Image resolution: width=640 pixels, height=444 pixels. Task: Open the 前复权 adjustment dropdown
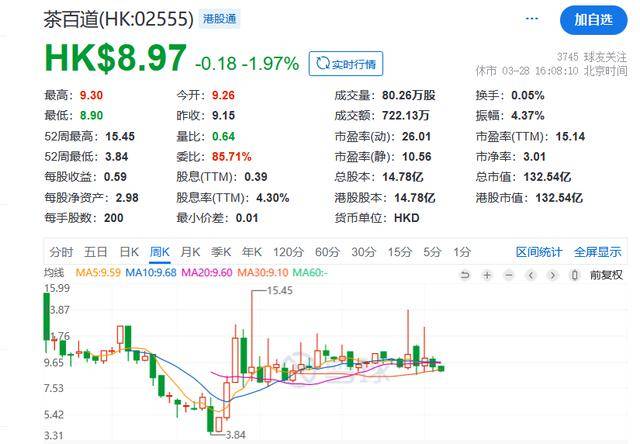coord(606,275)
